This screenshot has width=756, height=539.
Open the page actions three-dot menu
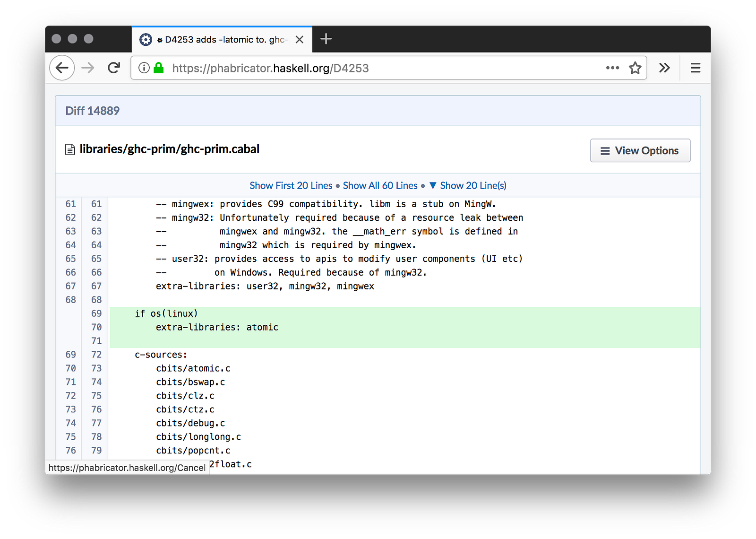point(612,68)
